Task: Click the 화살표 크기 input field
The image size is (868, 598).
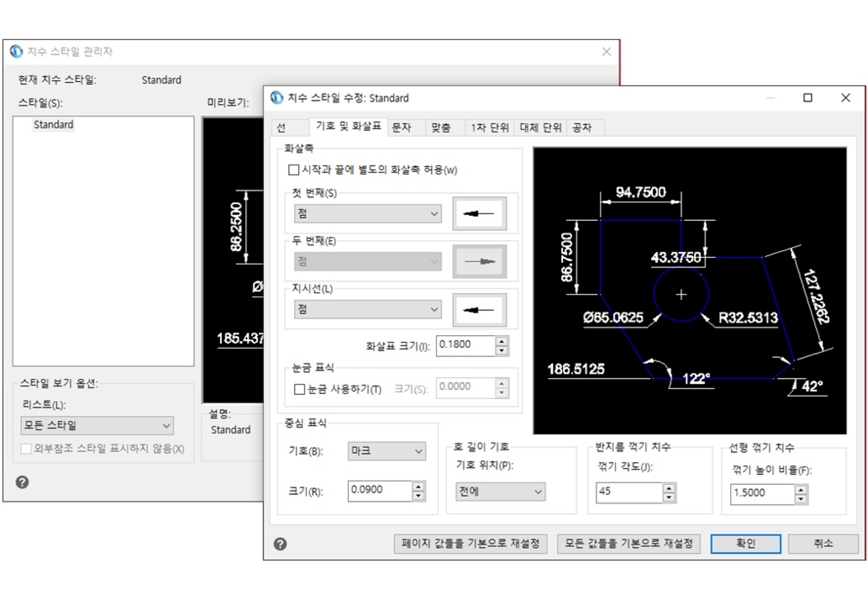Action: pyautogui.click(x=466, y=346)
